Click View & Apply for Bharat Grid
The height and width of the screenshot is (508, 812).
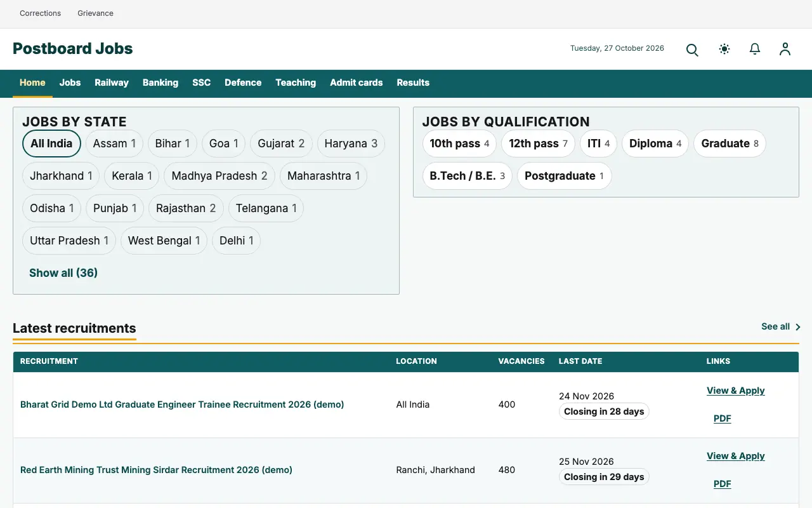[736, 391]
